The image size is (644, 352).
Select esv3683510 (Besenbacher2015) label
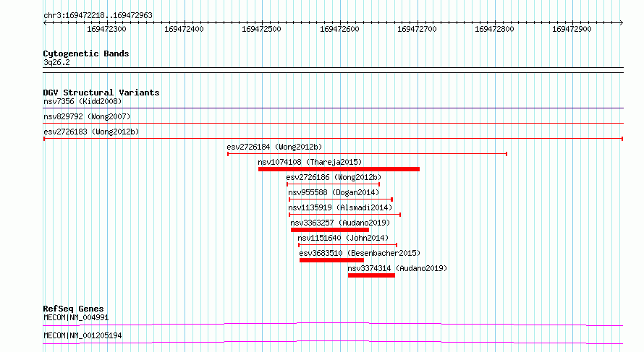pyautogui.click(x=360, y=253)
